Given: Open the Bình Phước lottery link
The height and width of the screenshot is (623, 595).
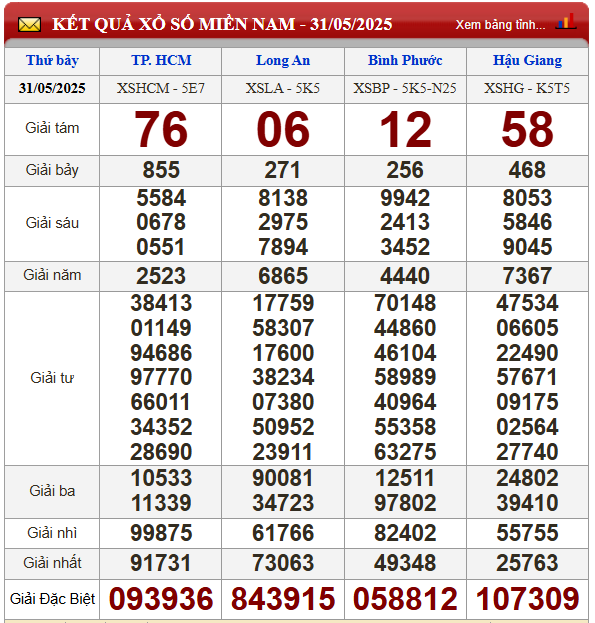Looking at the screenshot, I should point(405,60).
